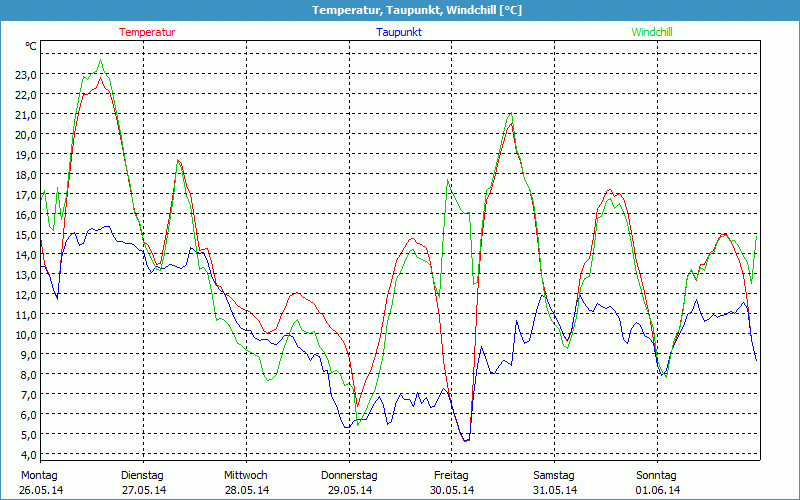The width and height of the screenshot is (800, 500).
Task: Select the 13,0 y-axis value
Action: point(26,274)
